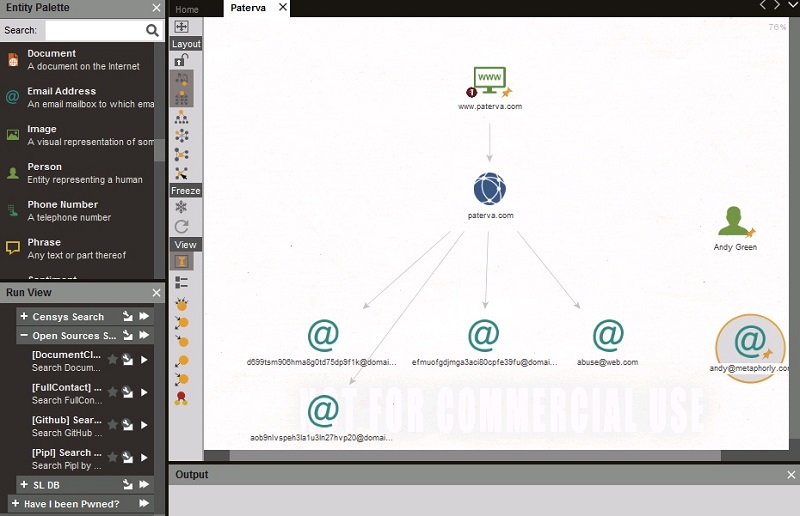This screenshot has width=800, height=516.
Task: Open Censys Search run-with-settings icon
Action: point(128,316)
